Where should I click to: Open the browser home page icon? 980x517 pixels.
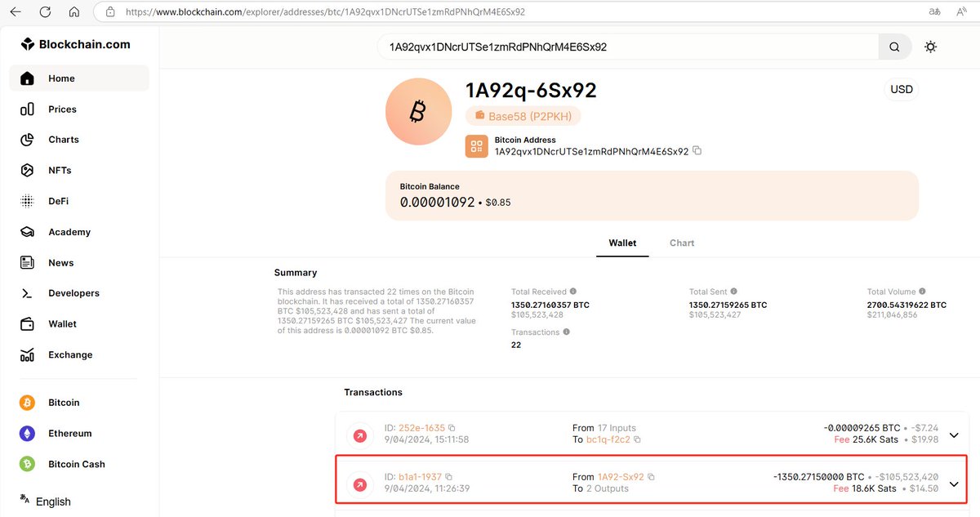coord(74,12)
